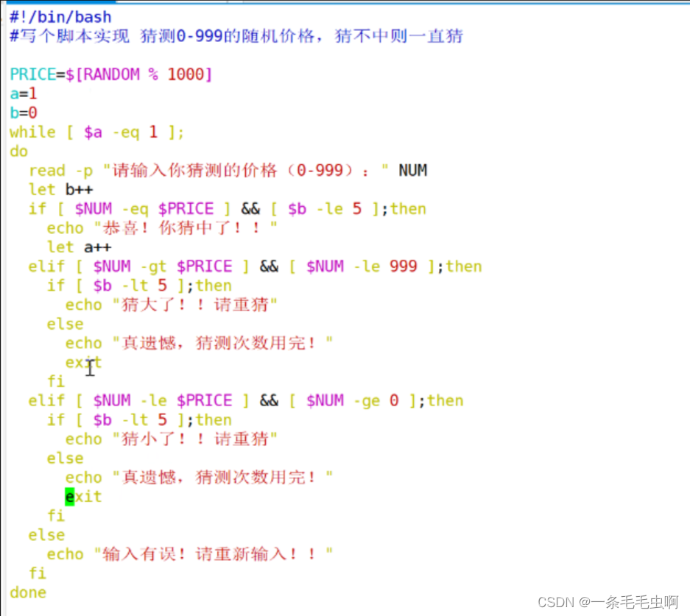This screenshot has width=690, height=616.
Task: Click the 'elif [ $NUM -gt $PRICE ]' line
Action: pyautogui.click(x=256, y=266)
